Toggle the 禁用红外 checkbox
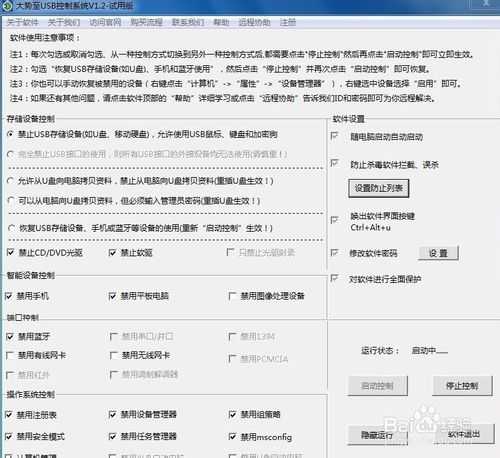 10,375
